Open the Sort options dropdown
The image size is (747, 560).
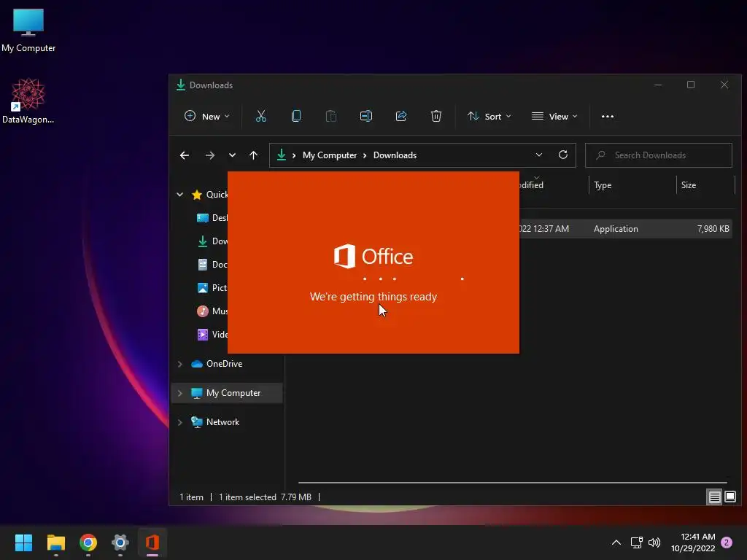pos(489,116)
